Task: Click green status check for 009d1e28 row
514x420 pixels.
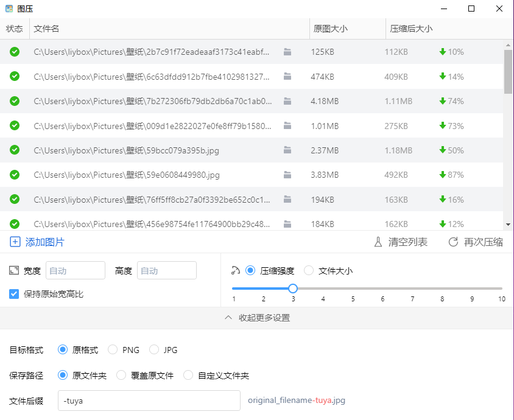Action: pyautogui.click(x=15, y=125)
